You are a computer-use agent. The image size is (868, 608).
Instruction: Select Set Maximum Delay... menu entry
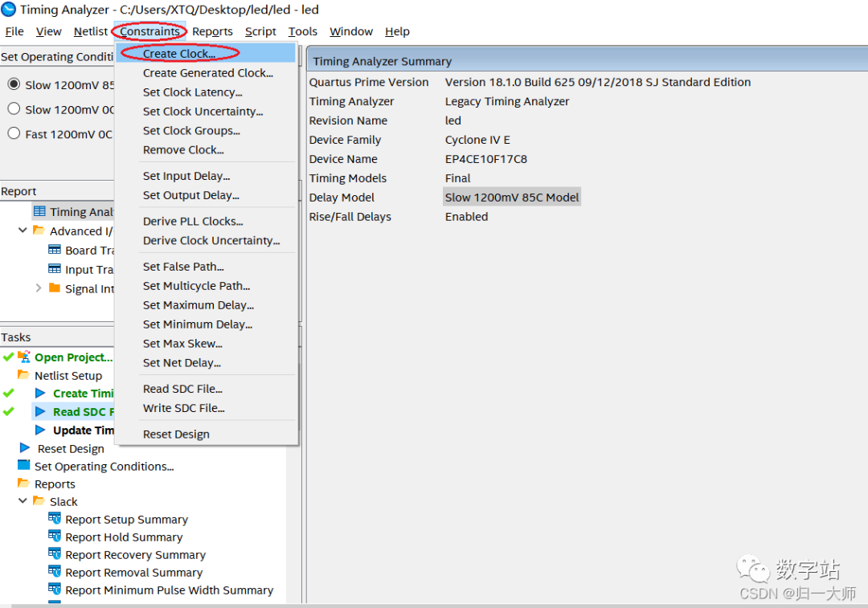(x=206, y=305)
